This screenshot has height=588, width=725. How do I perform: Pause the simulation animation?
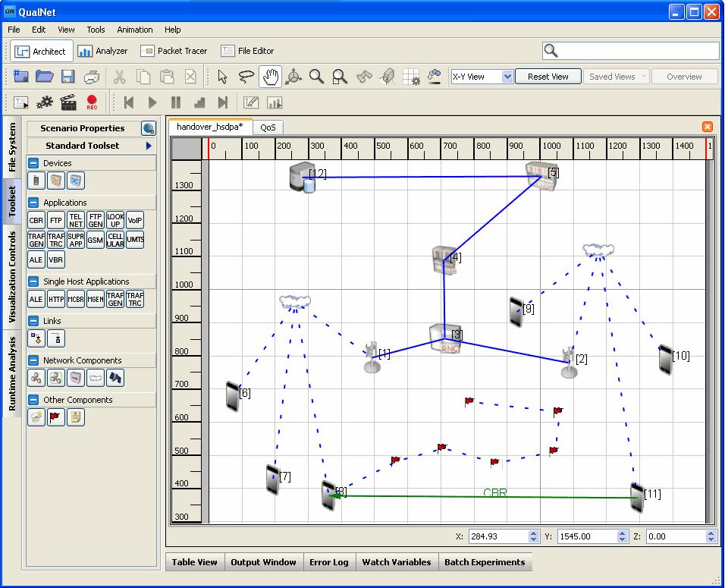click(176, 102)
